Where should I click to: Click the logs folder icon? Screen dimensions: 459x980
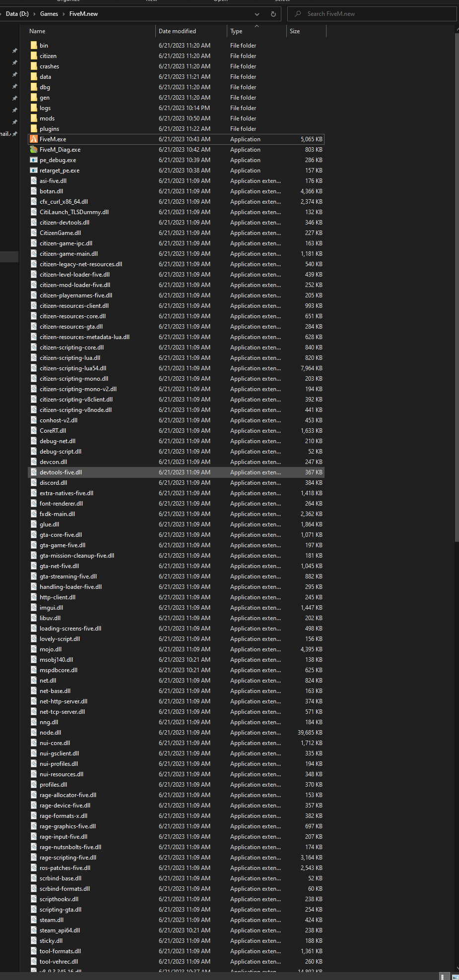point(34,108)
